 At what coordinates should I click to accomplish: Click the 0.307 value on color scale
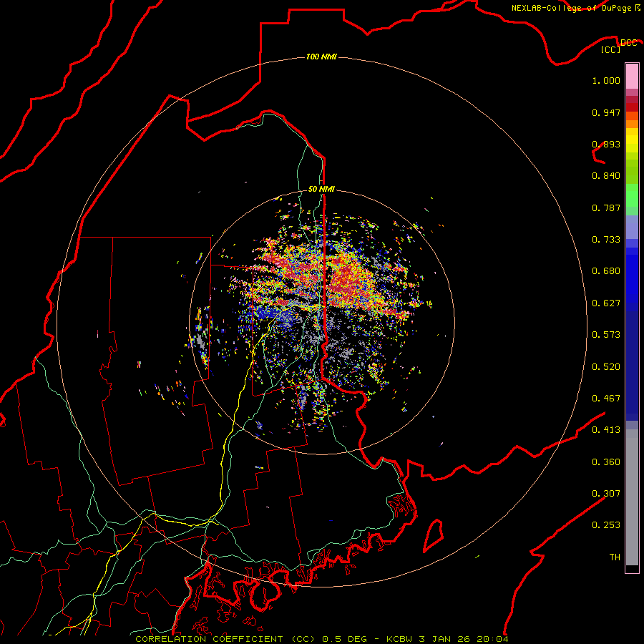[606, 494]
